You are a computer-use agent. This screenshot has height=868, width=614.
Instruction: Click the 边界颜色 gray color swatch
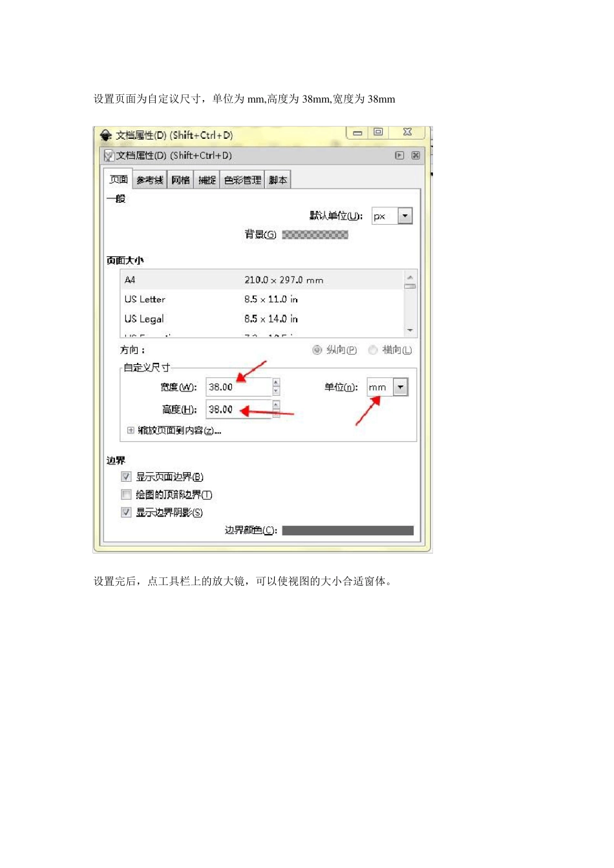(x=348, y=530)
